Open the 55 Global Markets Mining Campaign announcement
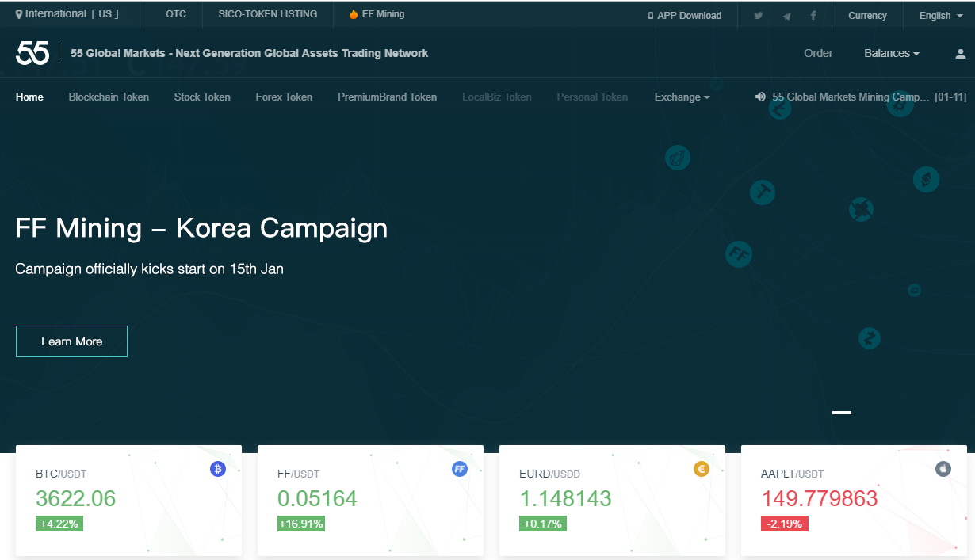This screenshot has width=975, height=560. click(x=849, y=97)
